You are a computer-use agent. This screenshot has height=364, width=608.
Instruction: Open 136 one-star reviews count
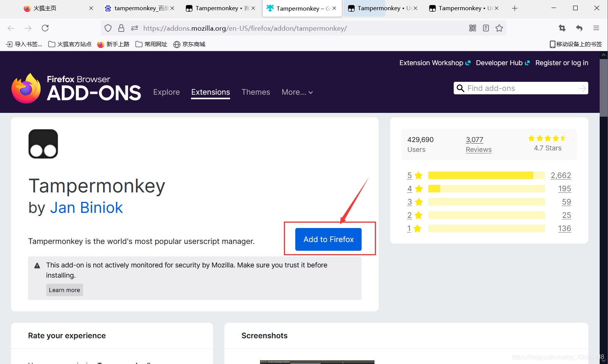tap(564, 228)
